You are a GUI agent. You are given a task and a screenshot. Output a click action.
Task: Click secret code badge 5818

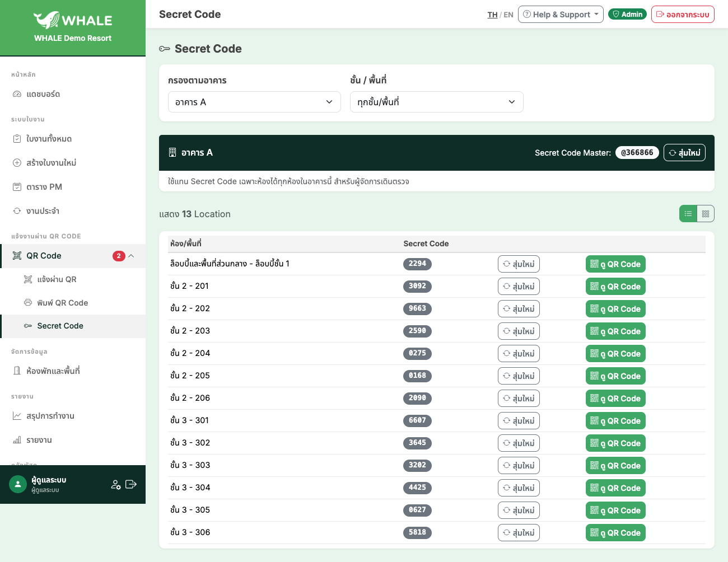click(417, 532)
